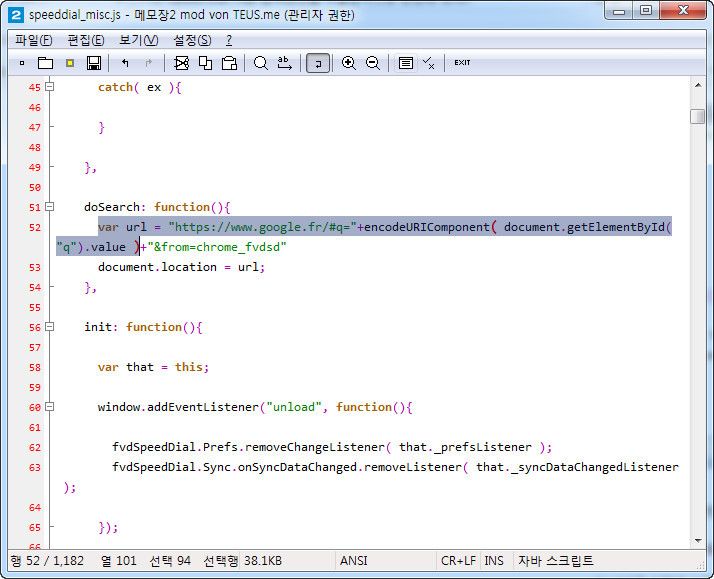Image resolution: width=714 pixels, height=579 pixels.
Task: Open the 파일(F) menu
Action: [x=34, y=40]
